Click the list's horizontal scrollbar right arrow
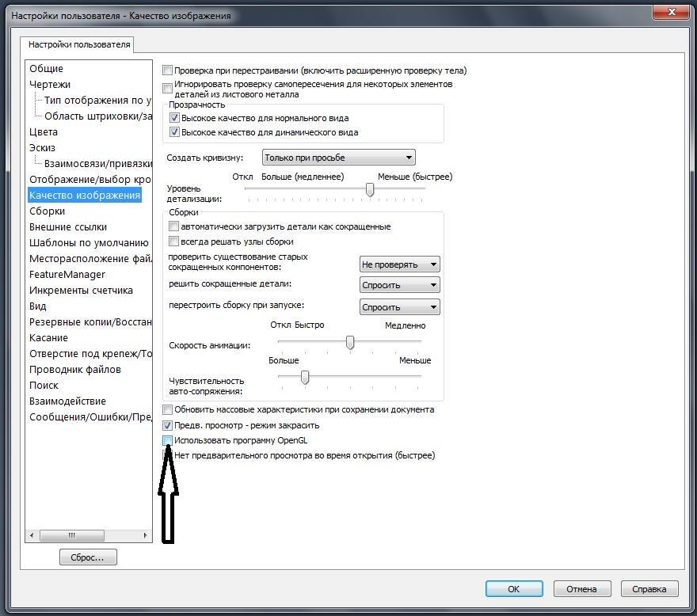This screenshot has width=697, height=616. (145, 535)
